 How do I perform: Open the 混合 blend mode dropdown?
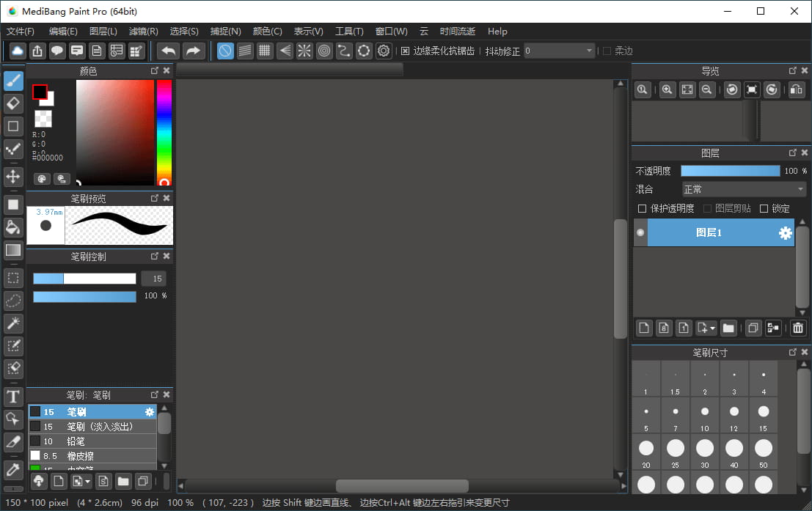(743, 190)
